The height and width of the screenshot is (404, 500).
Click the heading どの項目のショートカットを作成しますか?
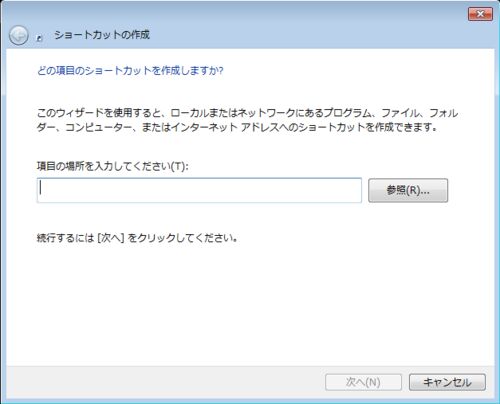pos(130,71)
